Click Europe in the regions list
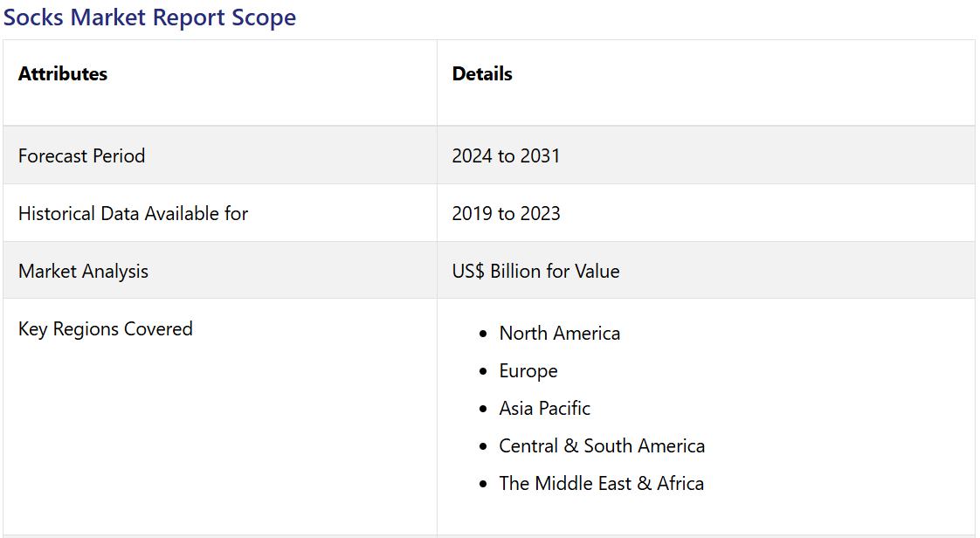This screenshot has width=980, height=538. [528, 371]
